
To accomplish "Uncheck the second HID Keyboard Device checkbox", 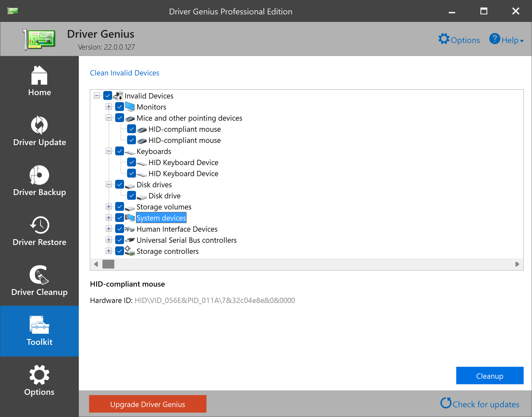I will point(131,173).
